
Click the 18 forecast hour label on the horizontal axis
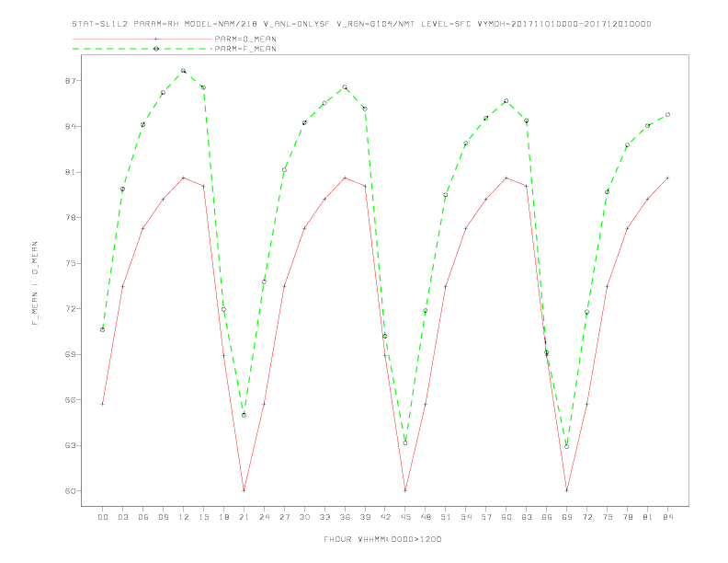(223, 517)
